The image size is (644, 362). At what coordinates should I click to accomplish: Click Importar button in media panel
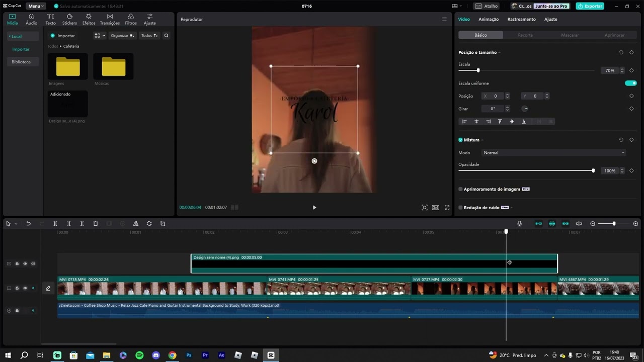[x=62, y=36]
